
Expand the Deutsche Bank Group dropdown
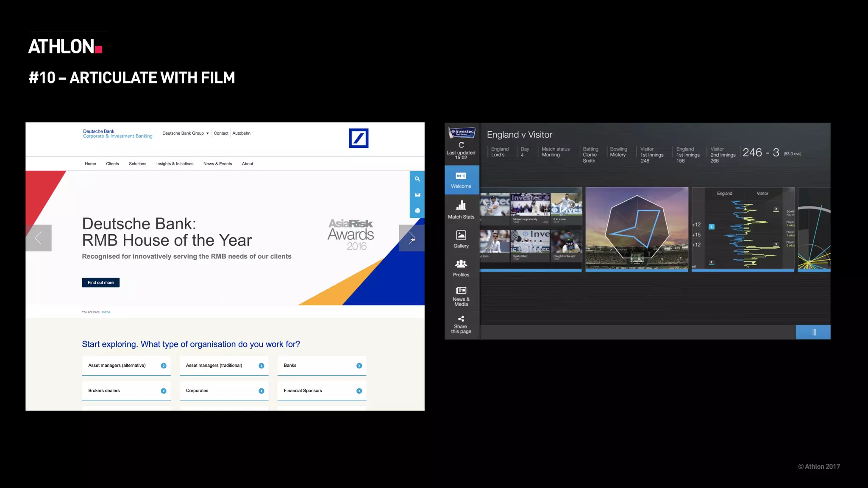coord(186,133)
